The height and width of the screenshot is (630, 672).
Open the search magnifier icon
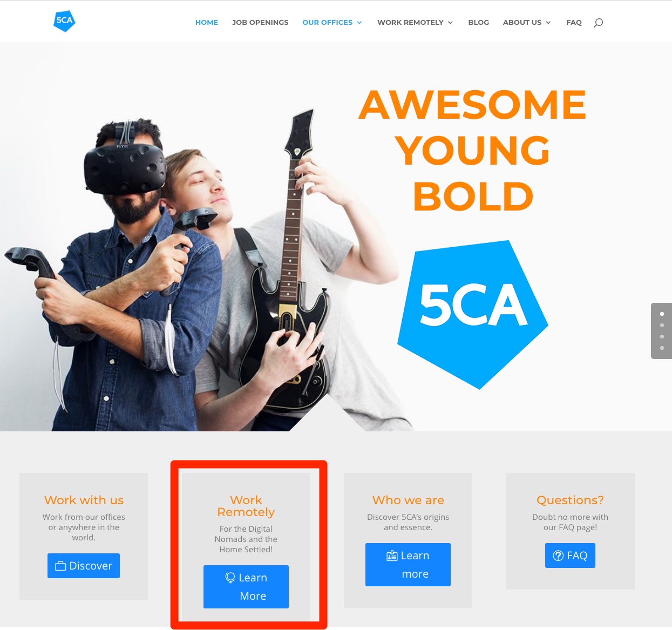(598, 23)
